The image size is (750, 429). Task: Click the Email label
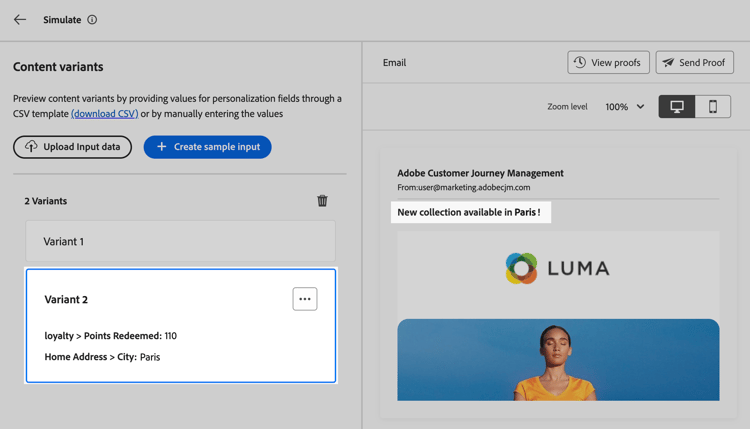(x=394, y=63)
